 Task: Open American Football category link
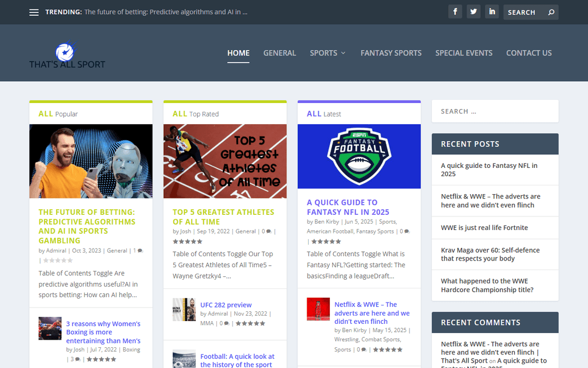pos(330,231)
